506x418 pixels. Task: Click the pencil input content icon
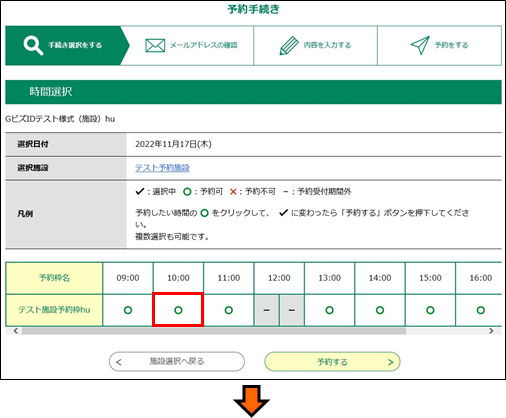[x=289, y=46]
